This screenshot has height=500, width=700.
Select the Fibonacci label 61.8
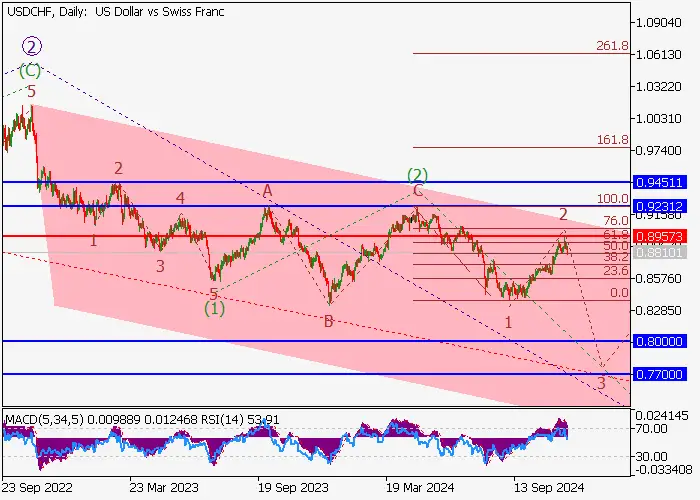point(616,234)
